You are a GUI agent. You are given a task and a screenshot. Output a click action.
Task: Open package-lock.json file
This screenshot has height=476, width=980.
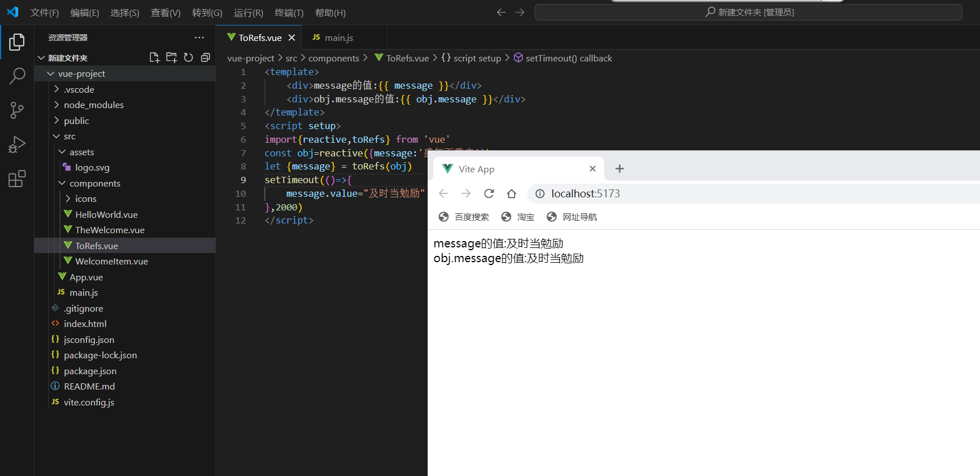[x=125, y=355]
